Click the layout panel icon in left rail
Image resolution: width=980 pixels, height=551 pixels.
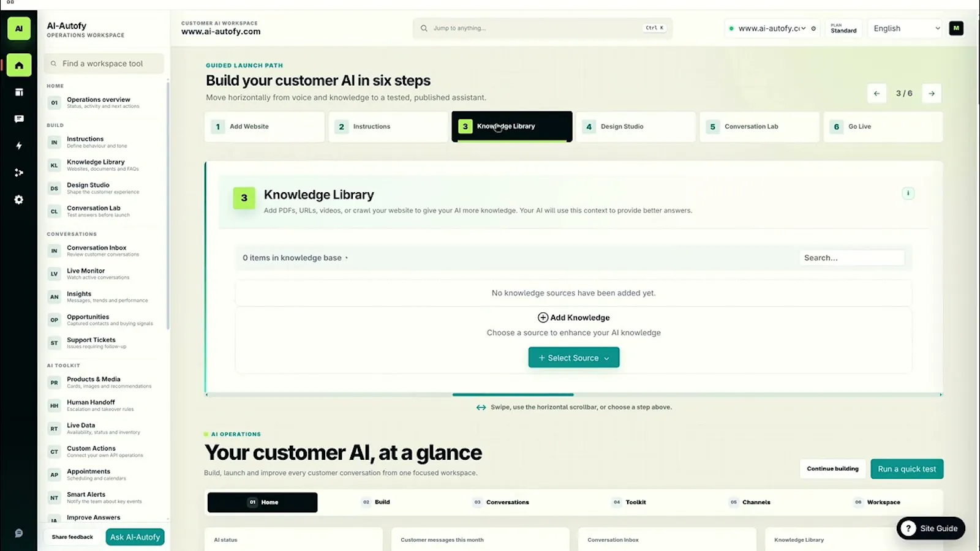19,92
